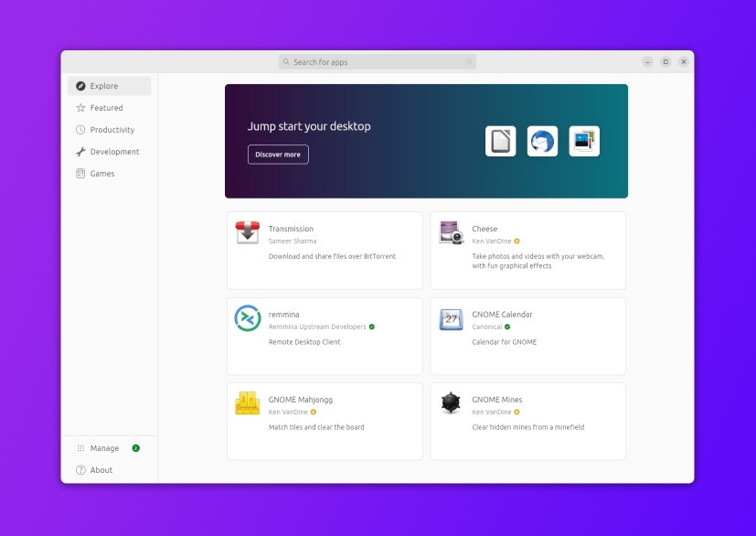Click publisher name Canonical

click(487, 327)
